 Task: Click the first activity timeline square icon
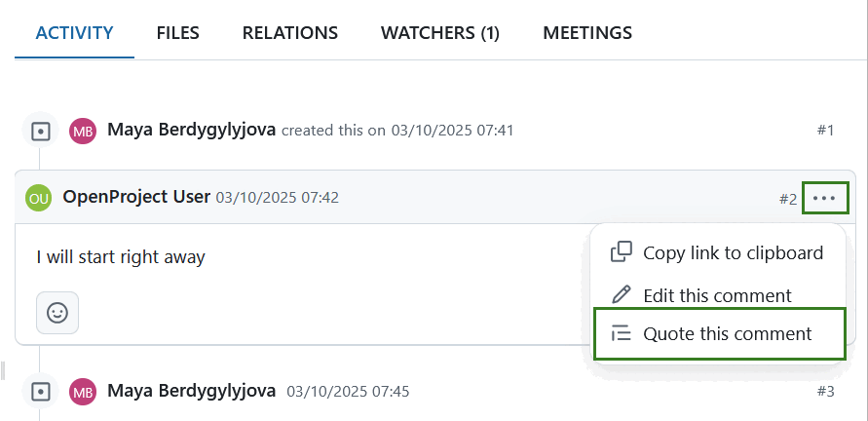[40, 131]
